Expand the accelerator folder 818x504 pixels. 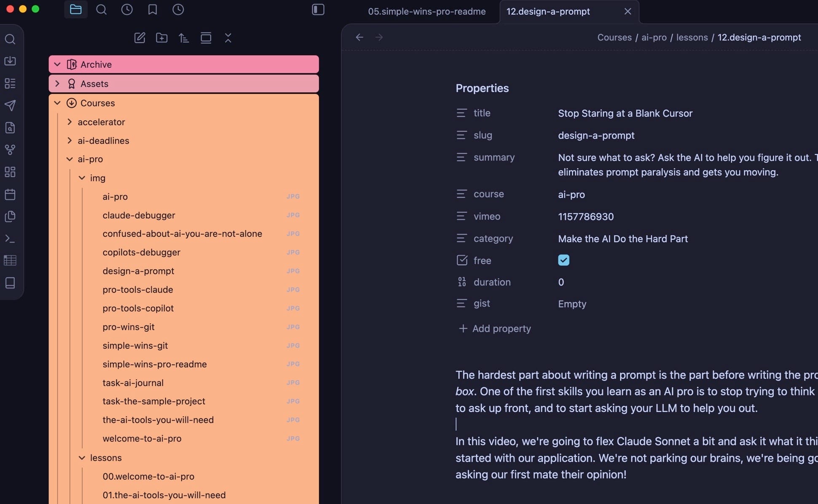[70, 122]
